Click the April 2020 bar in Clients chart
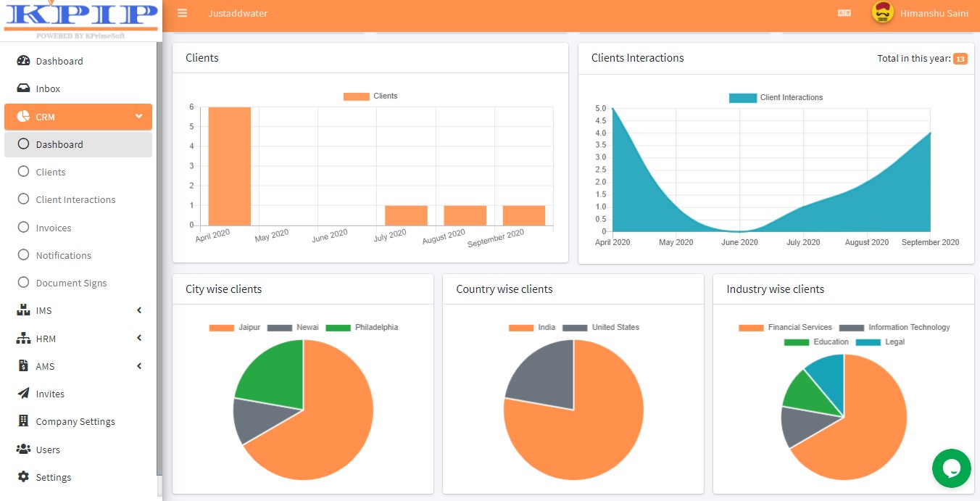Viewport: 980px width, 501px height. pyautogui.click(x=230, y=166)
